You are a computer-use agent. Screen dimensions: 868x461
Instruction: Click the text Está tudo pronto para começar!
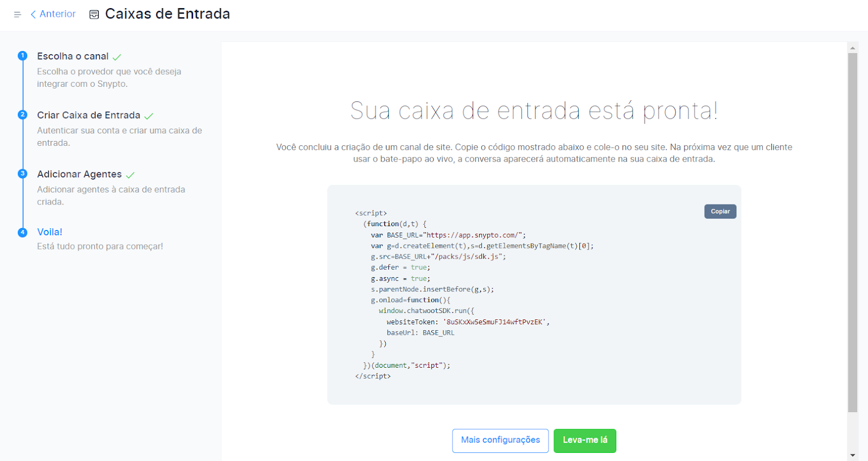click(100, 246)
